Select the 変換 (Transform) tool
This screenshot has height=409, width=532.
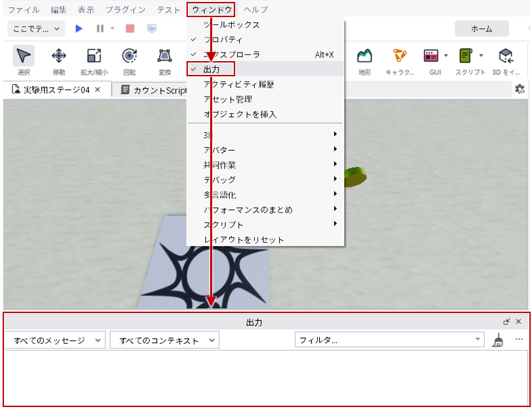[165, 60]
